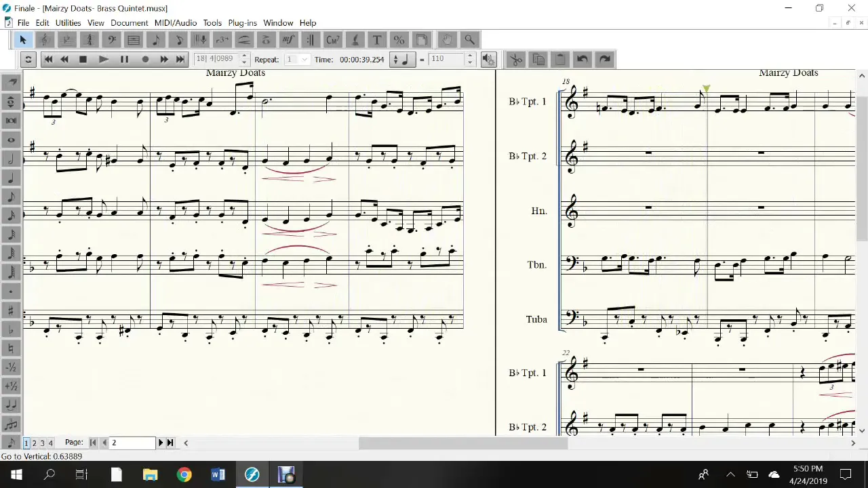Viewport: 868px width, 488px height.
Task: Rewind to beginning of score
Action: pos(48,60)
